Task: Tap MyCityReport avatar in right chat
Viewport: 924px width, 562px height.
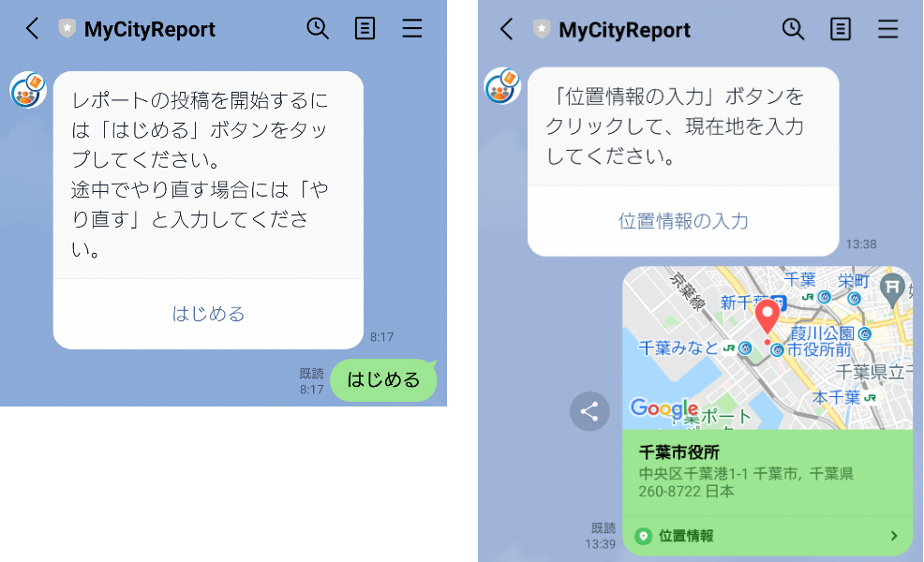Action: pos(502,86)
